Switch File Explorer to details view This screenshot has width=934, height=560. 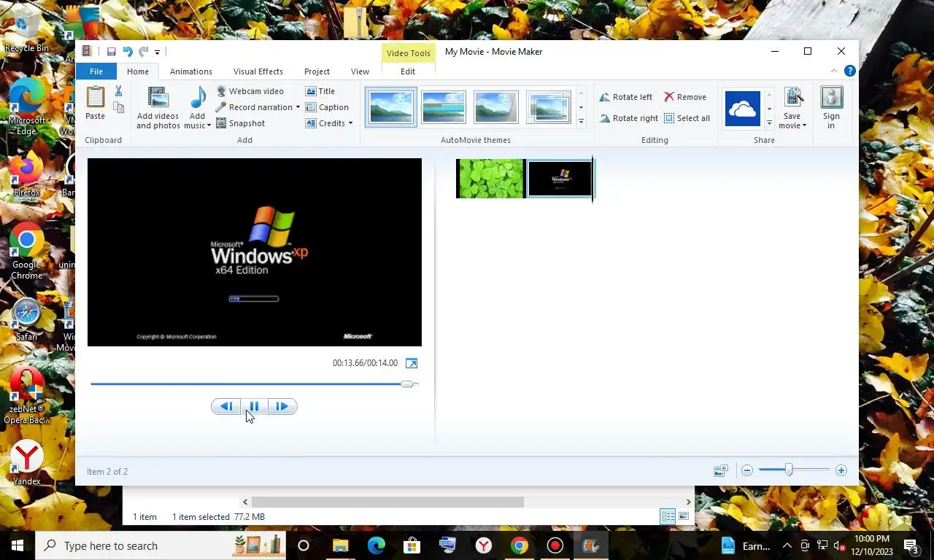point(668,516)
